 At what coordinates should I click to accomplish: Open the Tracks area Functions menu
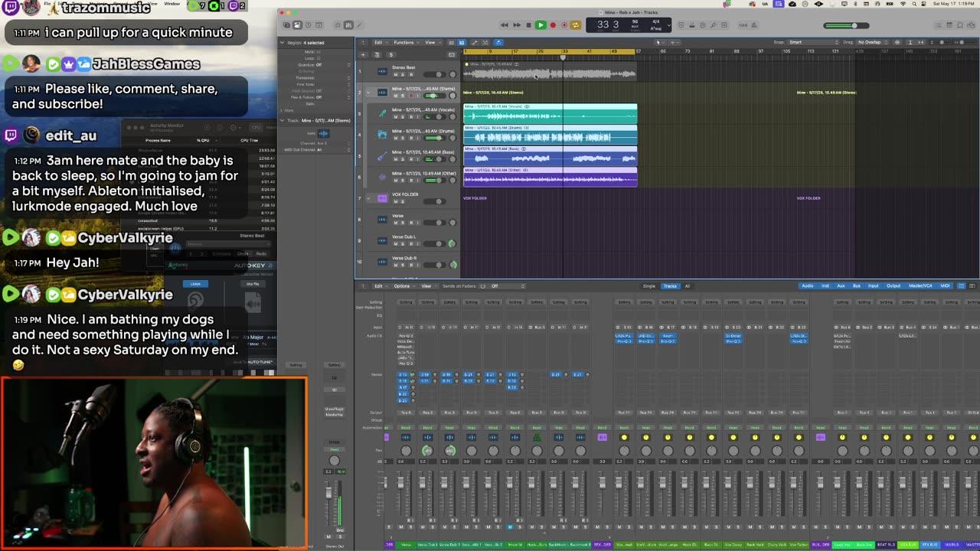click(x=405, y=42)
